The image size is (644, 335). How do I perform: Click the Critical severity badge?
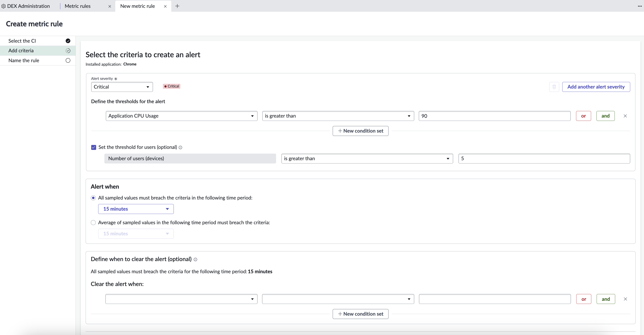[x=171, y=86]
